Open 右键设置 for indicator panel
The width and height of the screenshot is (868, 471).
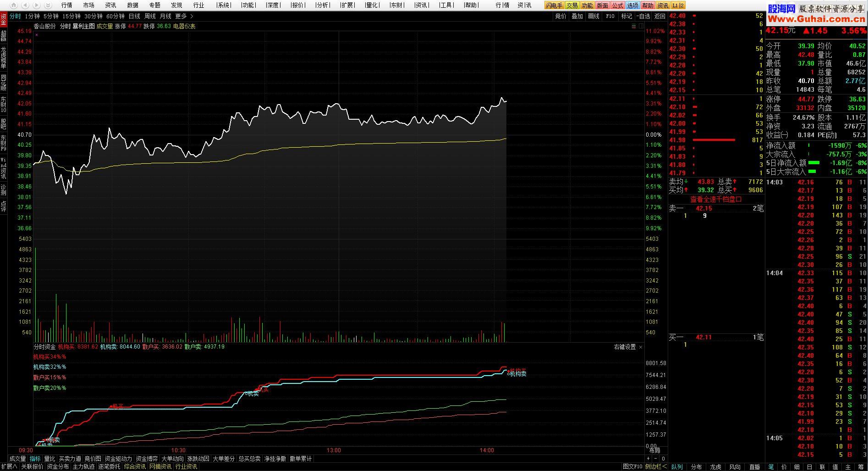[625, 347]
